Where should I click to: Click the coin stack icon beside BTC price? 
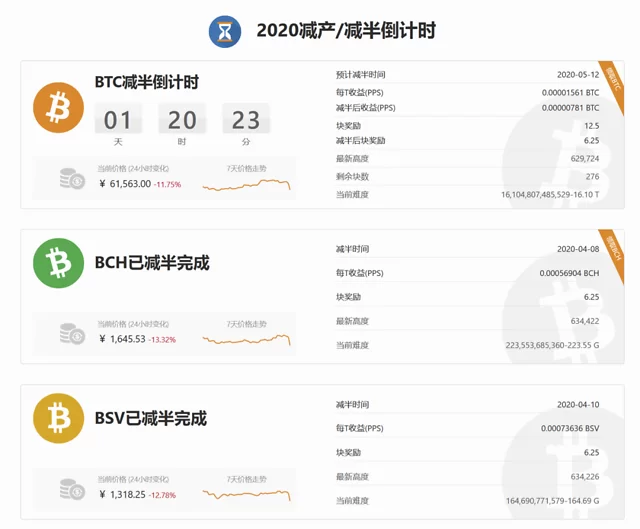[72, 179]
